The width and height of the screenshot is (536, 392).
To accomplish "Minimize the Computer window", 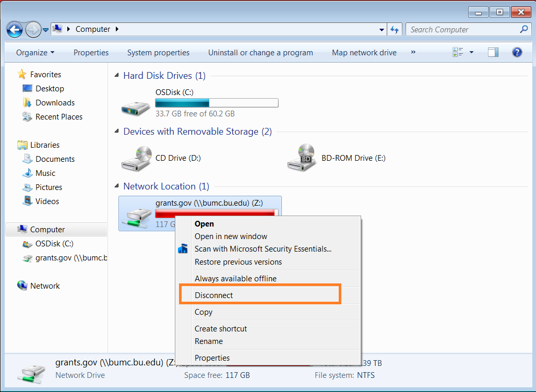I will click(478, 13).
